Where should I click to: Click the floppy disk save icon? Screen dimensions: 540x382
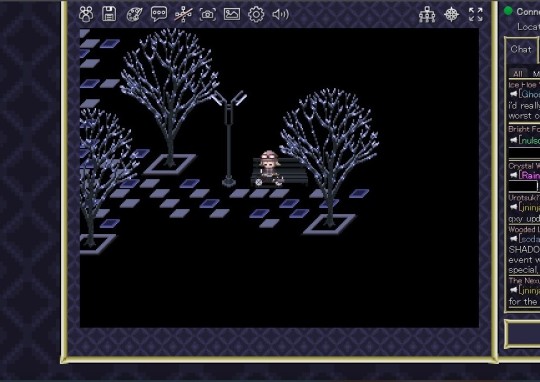[109, 14]
